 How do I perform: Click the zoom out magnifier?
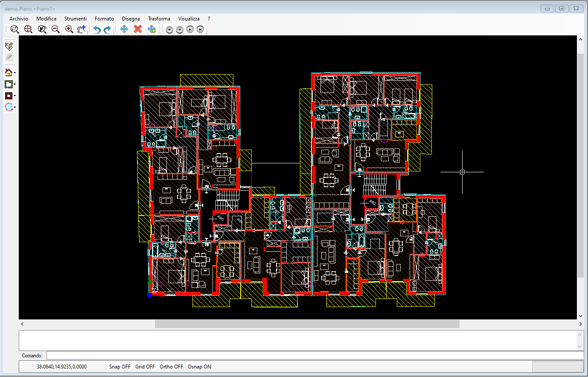click(55, 29)
